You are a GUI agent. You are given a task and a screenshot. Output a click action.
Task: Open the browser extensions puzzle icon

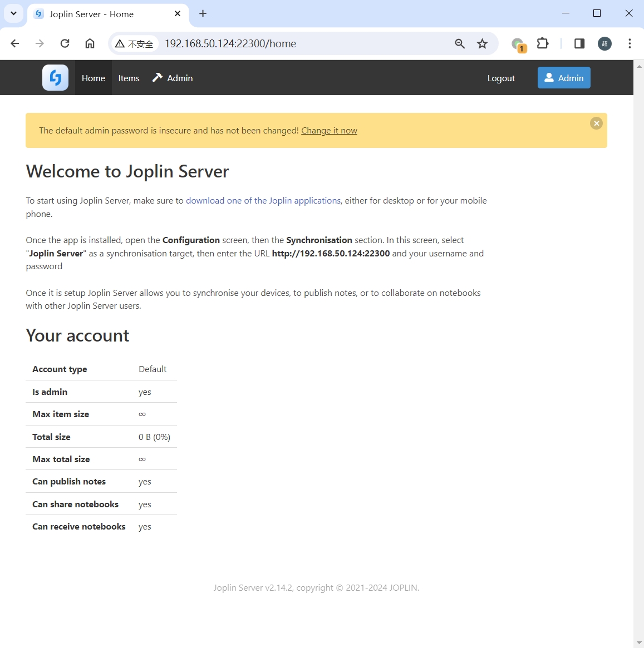pyautogui.click(x=543, y=44)
